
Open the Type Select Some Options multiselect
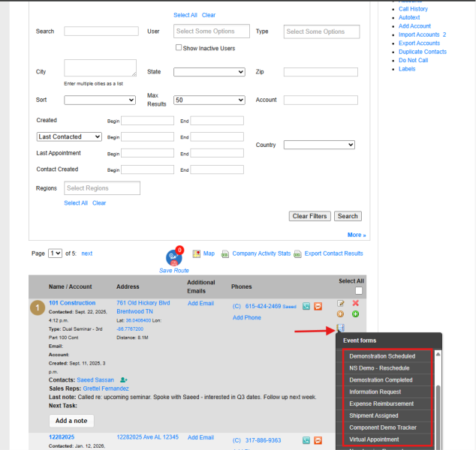(x=322, y=31)
